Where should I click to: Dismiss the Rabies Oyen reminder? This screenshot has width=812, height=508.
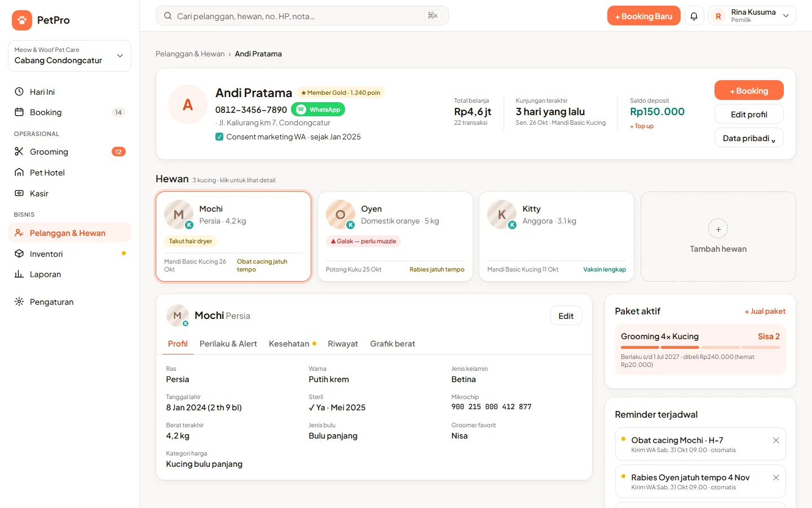click(776, 478)
